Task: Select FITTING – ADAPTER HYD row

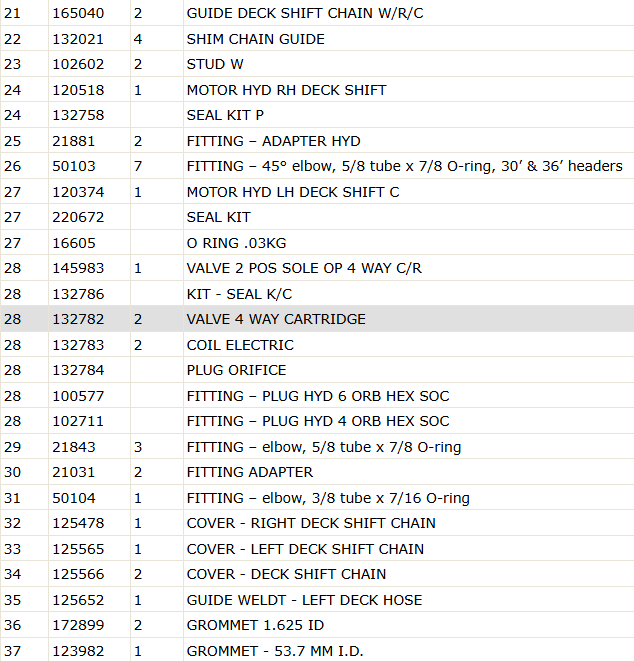Action: pyautogui.click(x=317, y=141)
